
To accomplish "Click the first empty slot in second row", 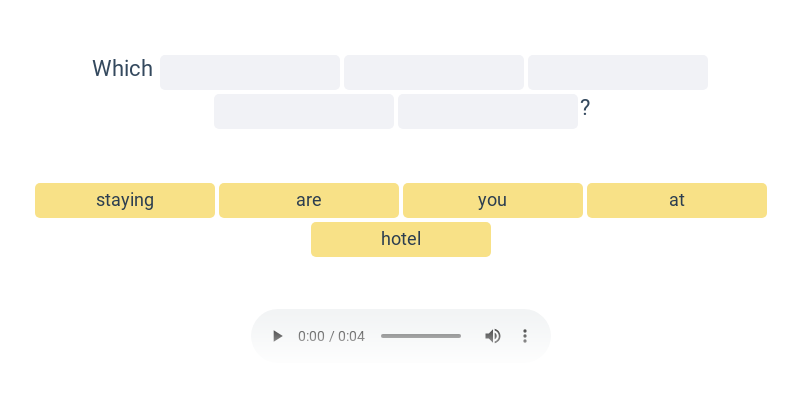I will (x=304, y=111).
